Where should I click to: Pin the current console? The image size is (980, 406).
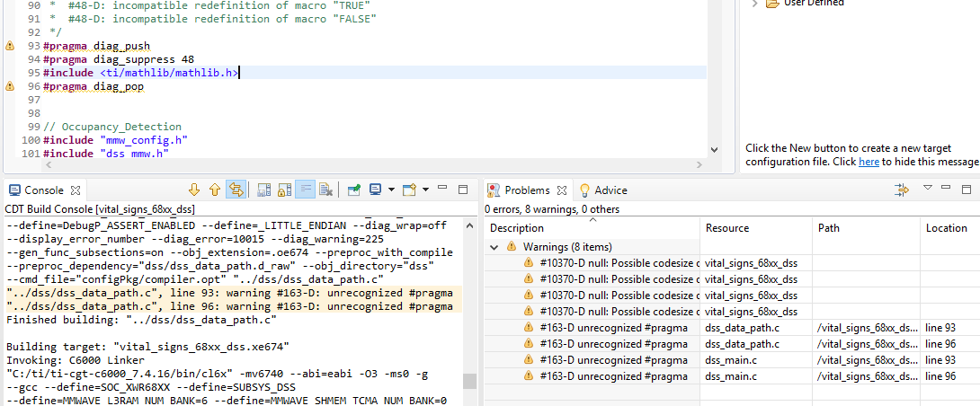[353, 190]
